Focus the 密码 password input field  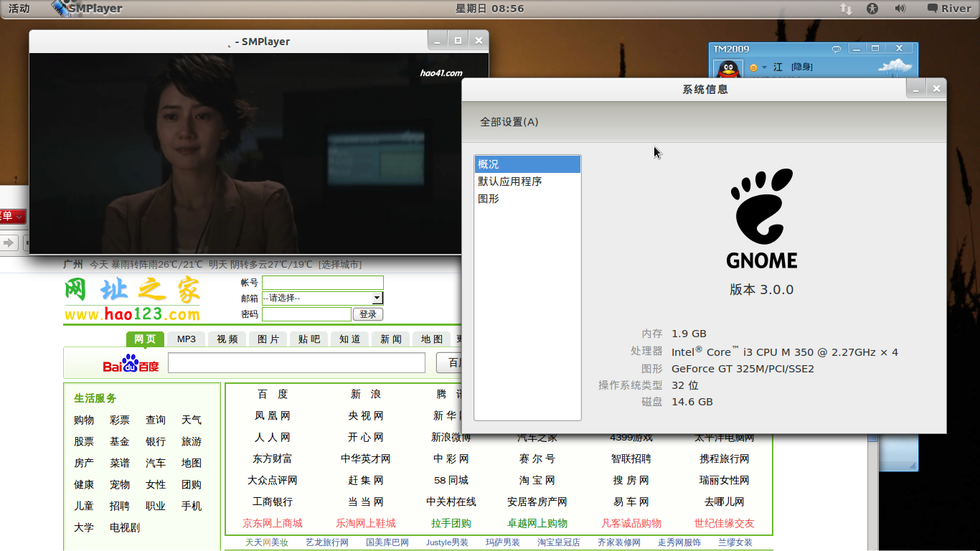tap(306, 314)
